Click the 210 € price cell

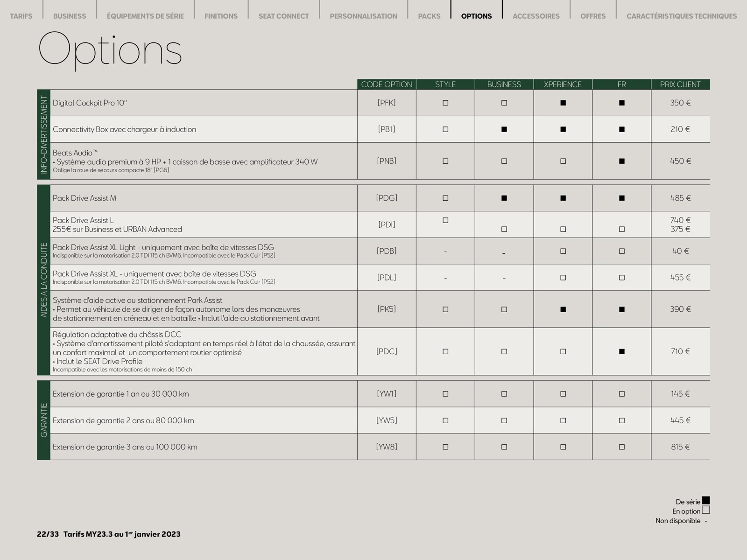(x=681, y=129)
